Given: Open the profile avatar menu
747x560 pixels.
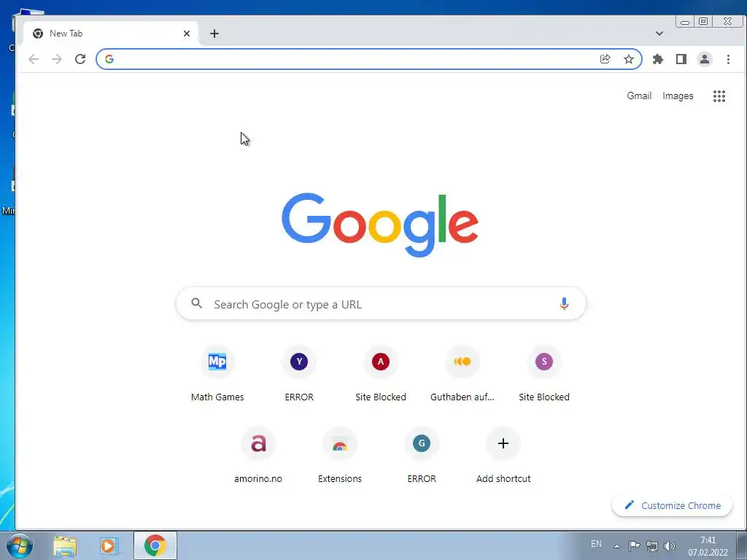Looking at the screenshot, I should click(x=705, y=59).
